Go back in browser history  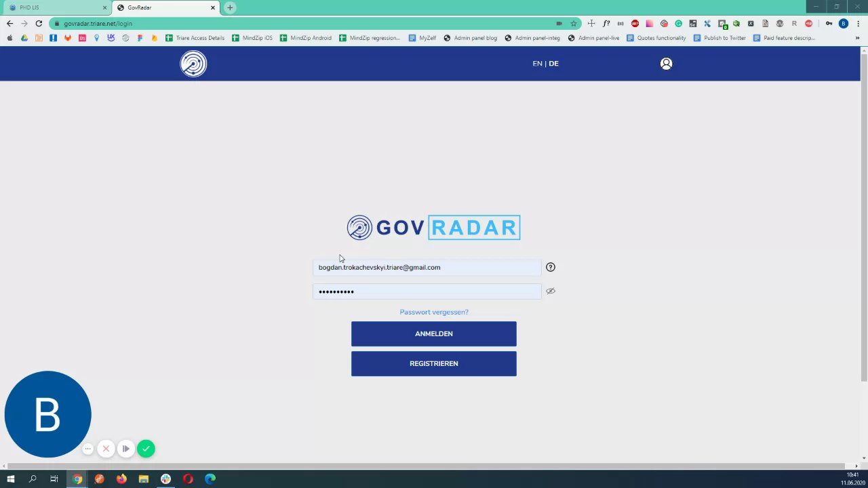click(9, 23)
